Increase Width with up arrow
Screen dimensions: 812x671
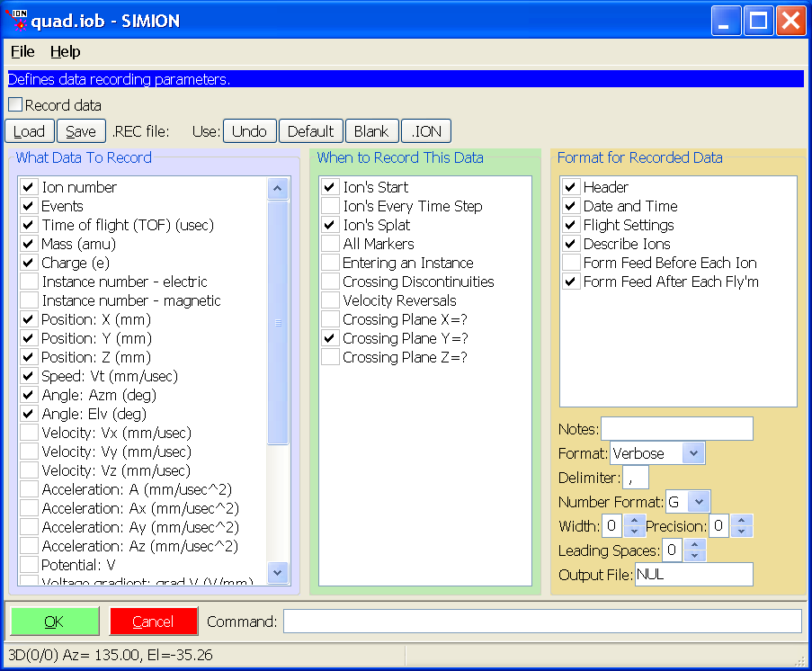pyautogui.click(x=634, y=520)
